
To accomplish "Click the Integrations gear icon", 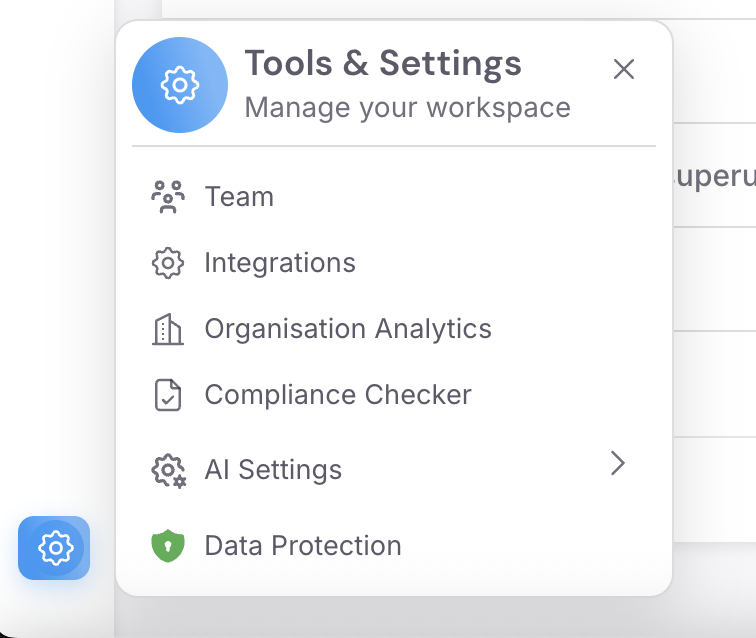I will pos(168,263).
